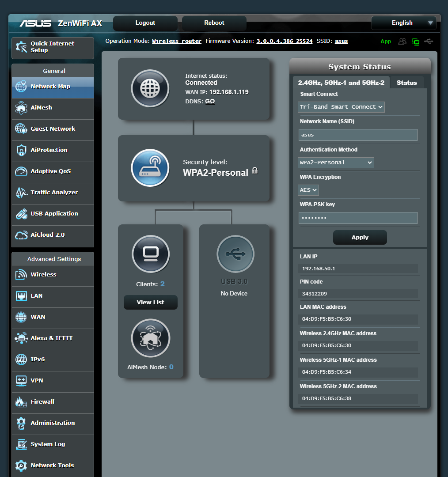This screenshot has width=448, height=477.
Task: Open the WPA Encryption AES dropdown
Action: (308, 190)
